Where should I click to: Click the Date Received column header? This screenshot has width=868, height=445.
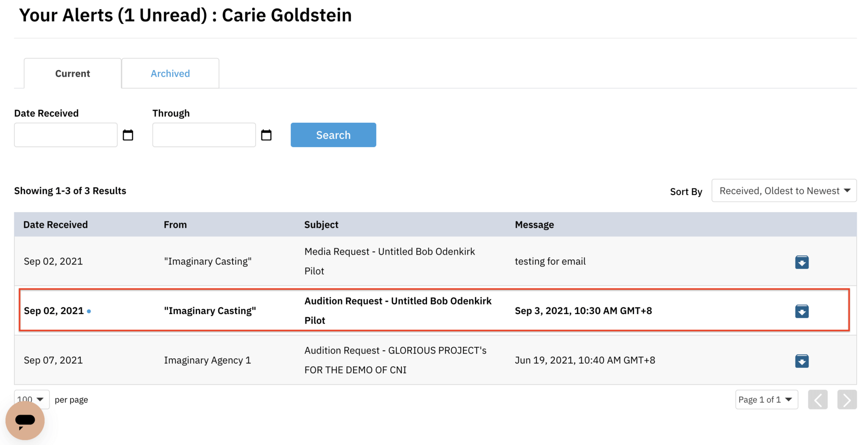click(x=55, y=224)
